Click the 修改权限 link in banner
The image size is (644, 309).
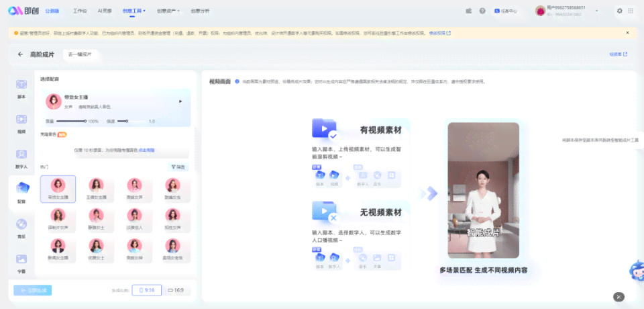[440, 33]
